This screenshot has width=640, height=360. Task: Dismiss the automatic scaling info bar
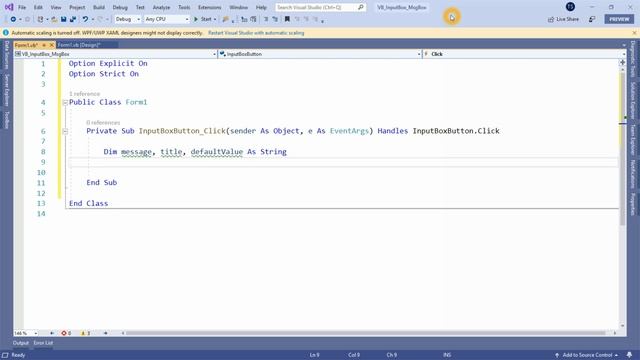coord(634,33)
